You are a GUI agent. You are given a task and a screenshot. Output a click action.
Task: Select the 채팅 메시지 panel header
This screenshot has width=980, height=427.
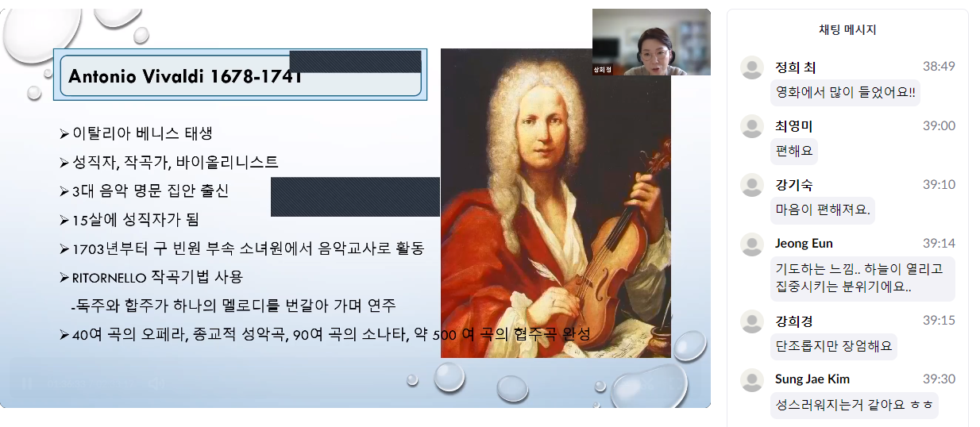pos(847,30)
